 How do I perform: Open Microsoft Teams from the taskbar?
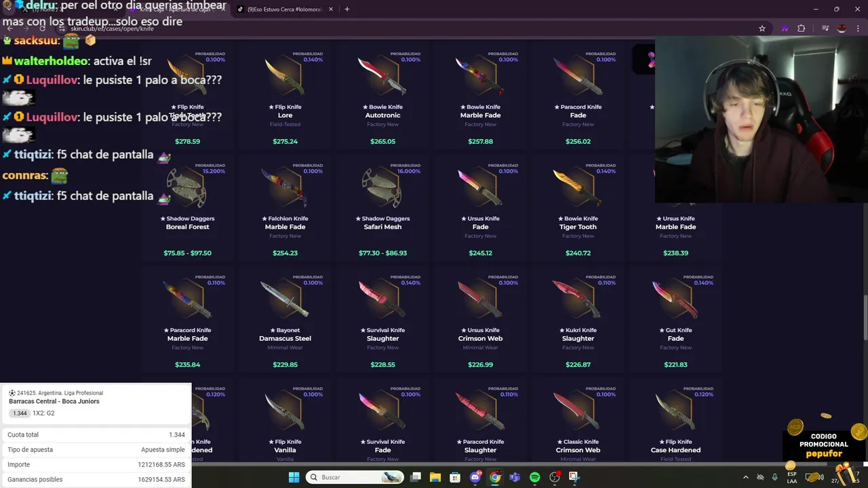click(x=515, y=477)
